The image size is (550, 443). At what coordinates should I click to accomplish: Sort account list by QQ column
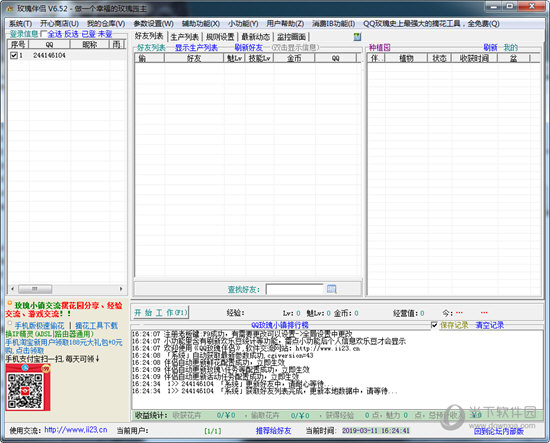[x=49, y=45]
